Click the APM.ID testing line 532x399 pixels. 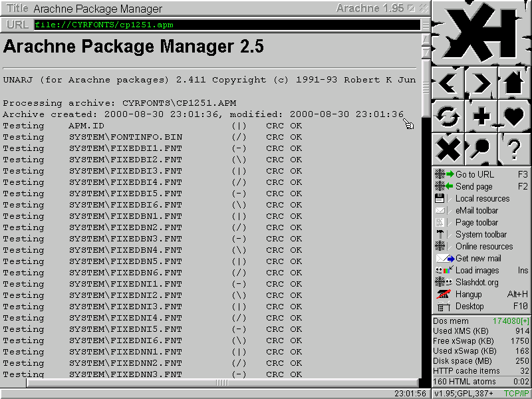click(153, 126)
